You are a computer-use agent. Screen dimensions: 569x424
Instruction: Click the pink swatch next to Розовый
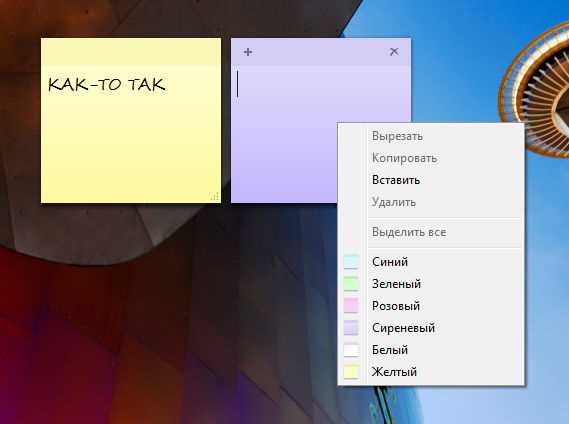tap(351, 306)
